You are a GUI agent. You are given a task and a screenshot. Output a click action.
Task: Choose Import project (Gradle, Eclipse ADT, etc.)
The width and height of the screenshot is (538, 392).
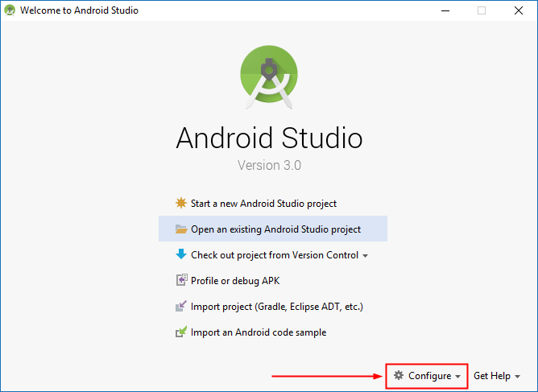tap(277, 306)
